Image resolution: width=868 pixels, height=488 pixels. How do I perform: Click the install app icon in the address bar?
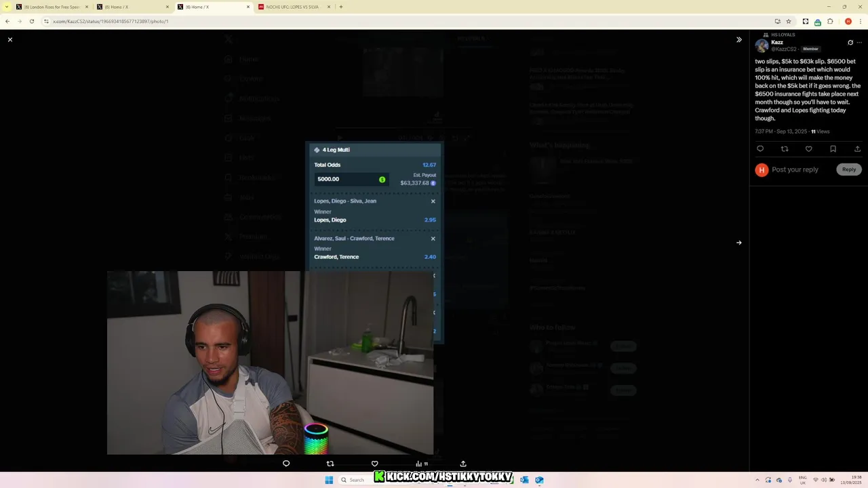point(778,21)
